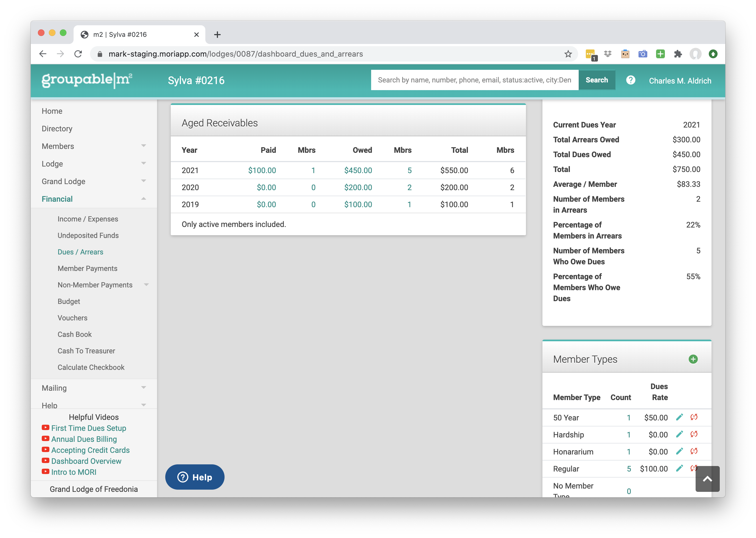
Task: Open Income / Expenses menu item
Action: [x=88, y=219]
